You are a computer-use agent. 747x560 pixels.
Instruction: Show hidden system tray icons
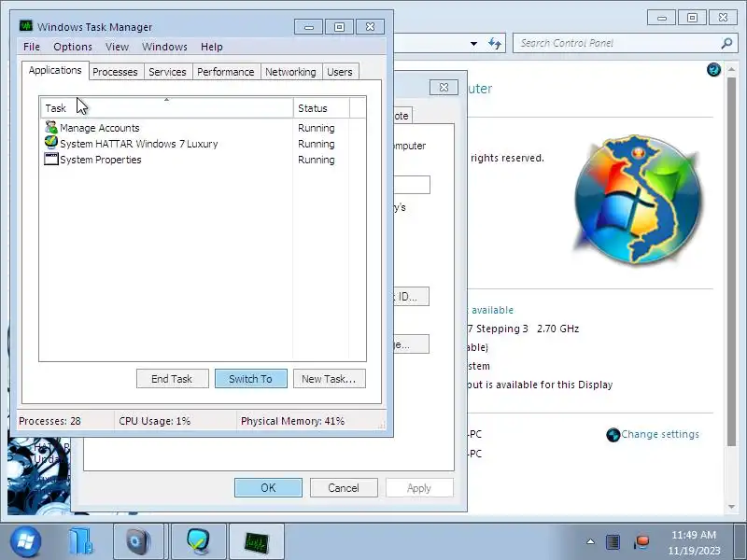[x=590, y=541]
